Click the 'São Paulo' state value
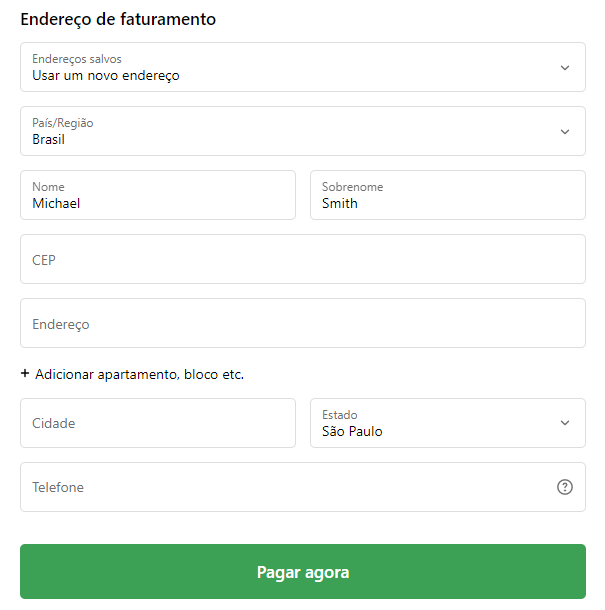Screen dimensions: 605x610 [352, 431]
